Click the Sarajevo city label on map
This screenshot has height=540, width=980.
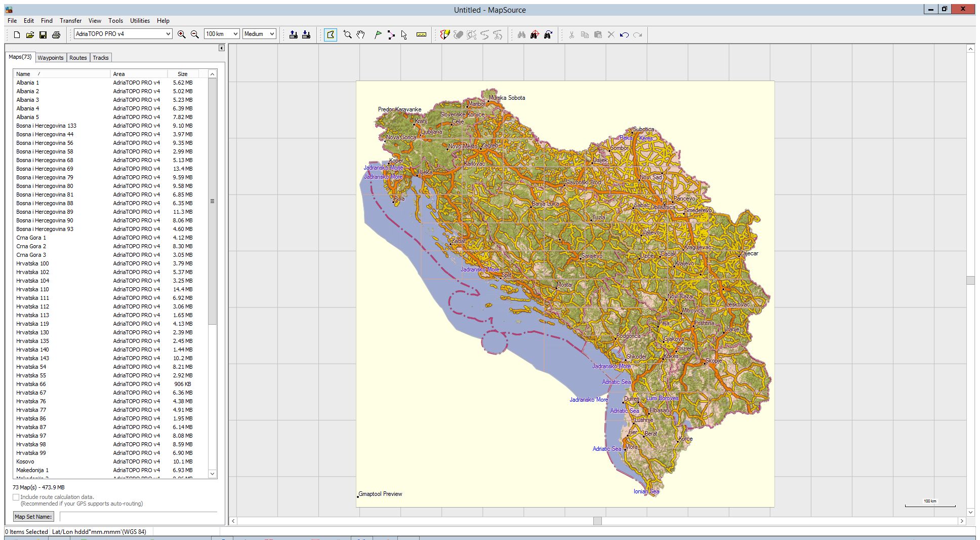(x=592, y=256)
